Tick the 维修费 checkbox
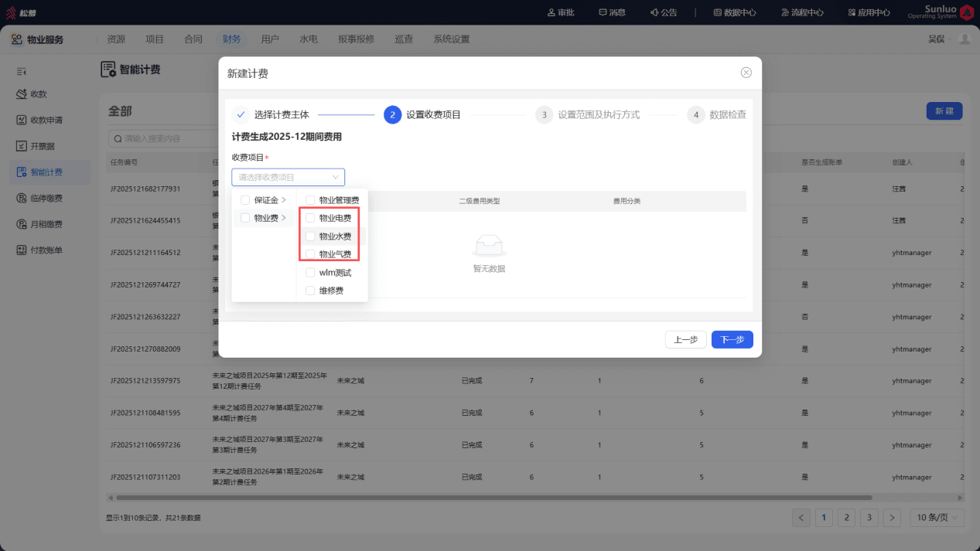The height and width of the screenshot is (551, 980). click(310, 291)
